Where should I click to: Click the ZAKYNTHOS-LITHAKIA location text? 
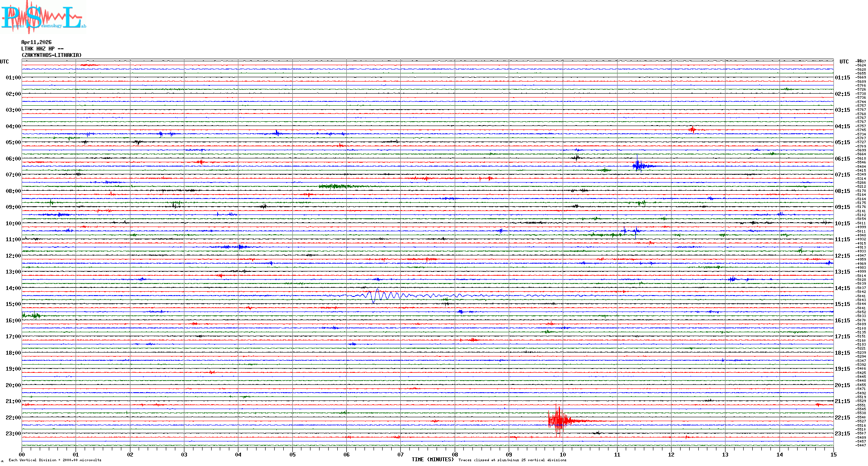[x=51, y=55]
